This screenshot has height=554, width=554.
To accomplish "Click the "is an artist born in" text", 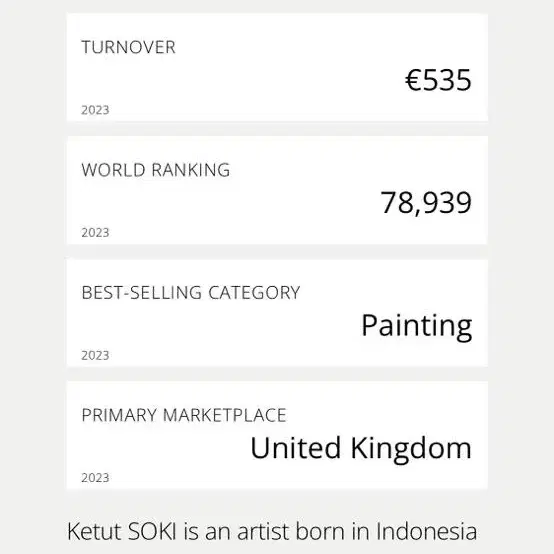I will tap(276, 531).
